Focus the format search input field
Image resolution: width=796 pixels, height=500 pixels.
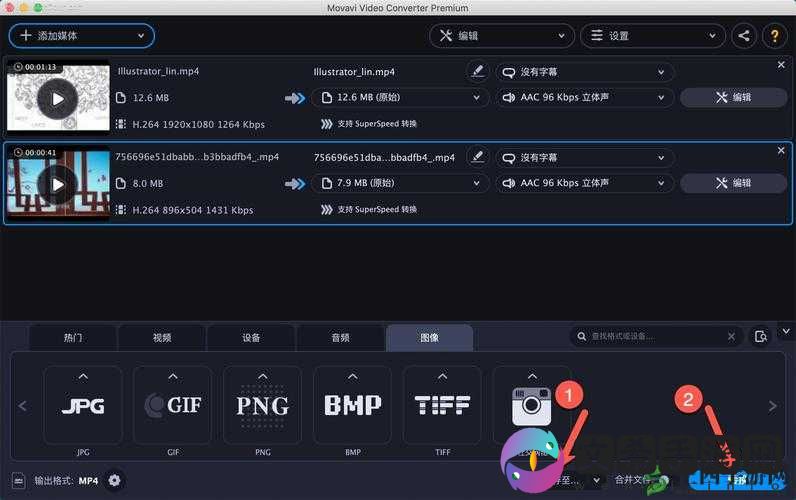[655, 337]
